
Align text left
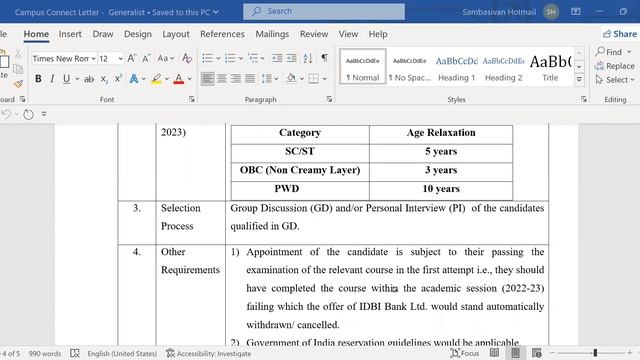click(x=207, y=78)
